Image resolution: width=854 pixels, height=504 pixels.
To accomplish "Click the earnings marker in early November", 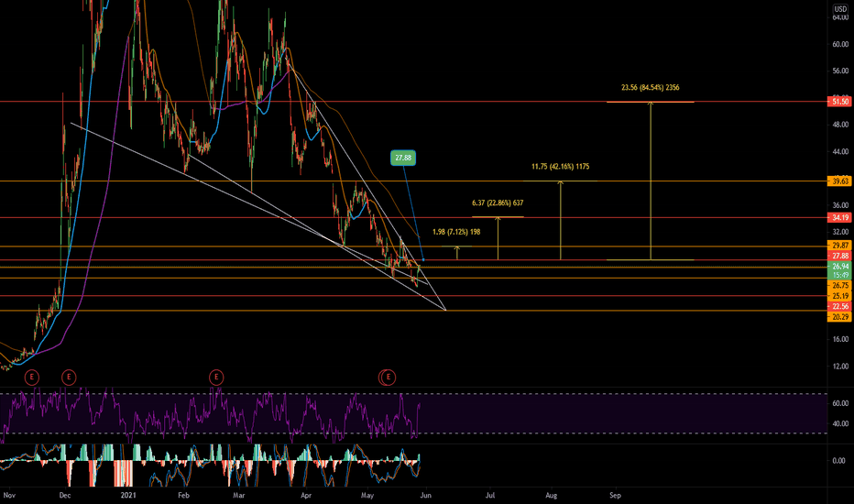I will tap(32, 377).
